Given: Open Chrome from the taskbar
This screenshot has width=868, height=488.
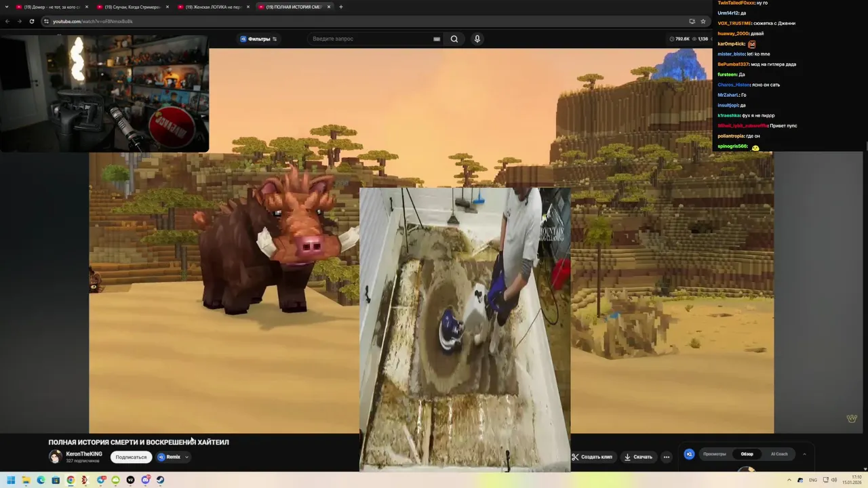Looking at the screenshot, I should [71, 480].
